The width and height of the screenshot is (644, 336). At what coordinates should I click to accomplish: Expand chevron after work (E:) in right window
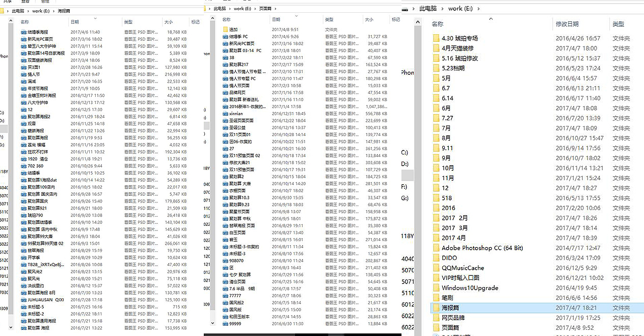[479, 9]
